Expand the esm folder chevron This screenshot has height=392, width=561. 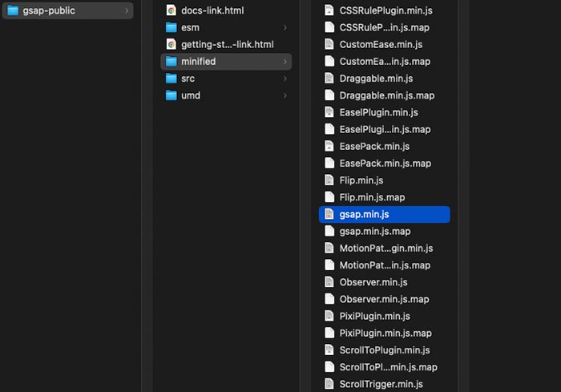tap(285, 27)
